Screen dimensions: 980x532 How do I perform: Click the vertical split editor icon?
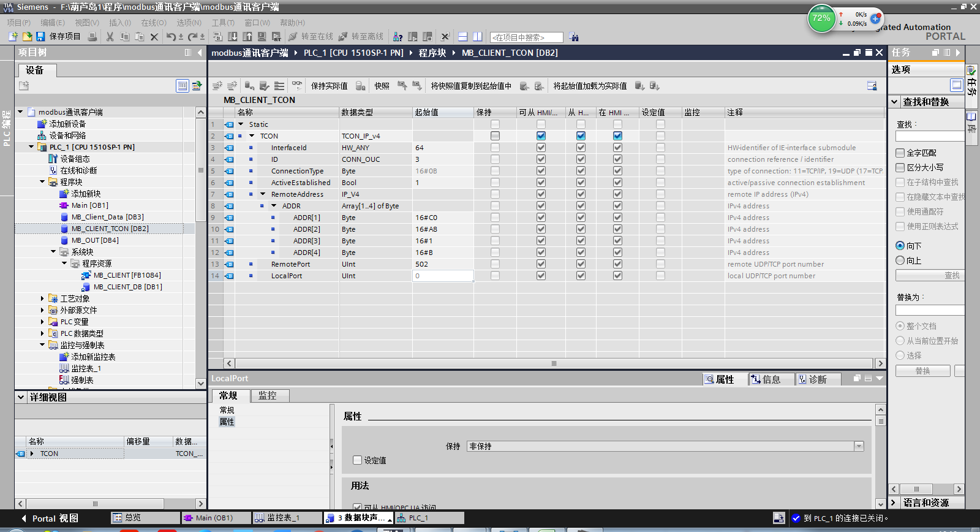coord(477,37)
